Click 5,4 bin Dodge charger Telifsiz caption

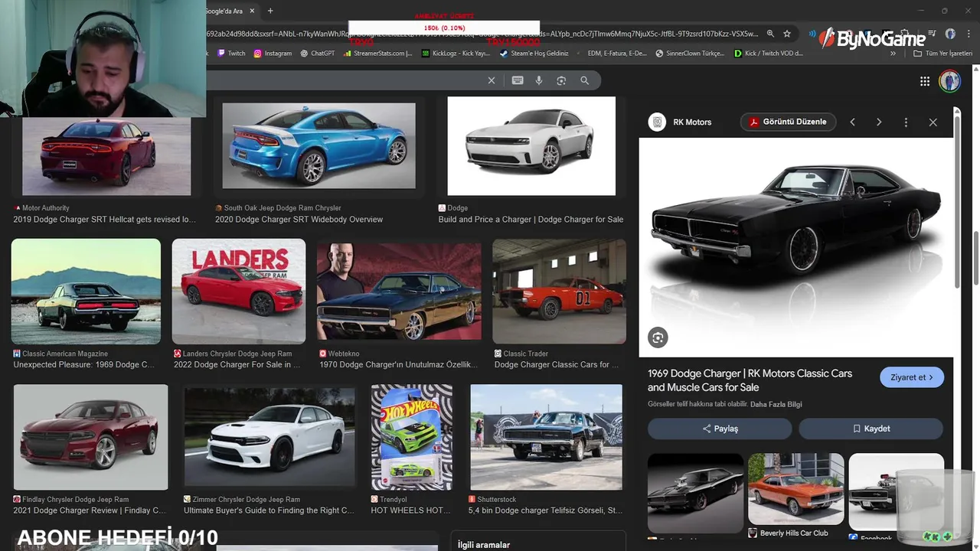545,510
